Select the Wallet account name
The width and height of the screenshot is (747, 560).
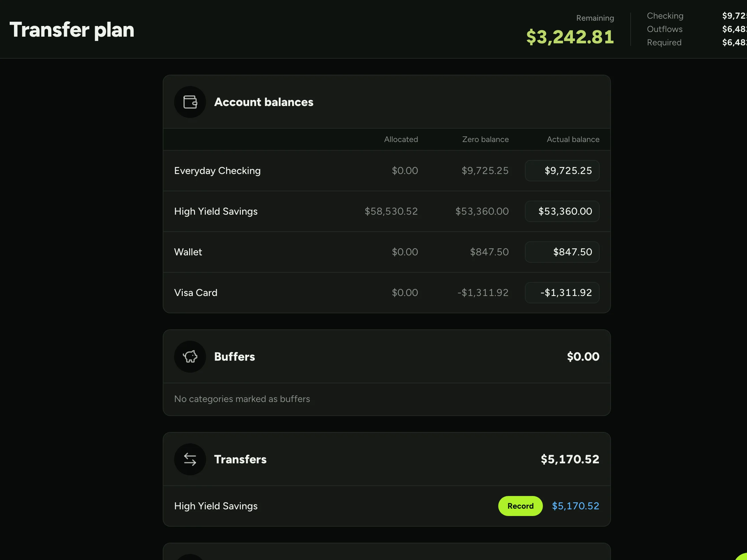click(188, 252)
